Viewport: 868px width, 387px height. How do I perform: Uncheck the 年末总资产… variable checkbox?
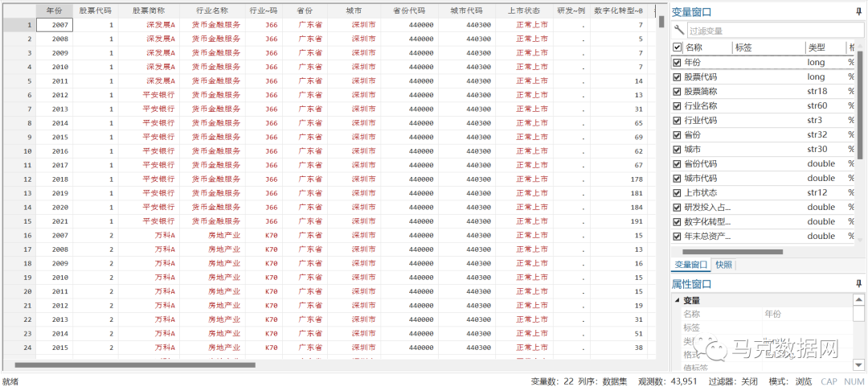tap(677, 237)
